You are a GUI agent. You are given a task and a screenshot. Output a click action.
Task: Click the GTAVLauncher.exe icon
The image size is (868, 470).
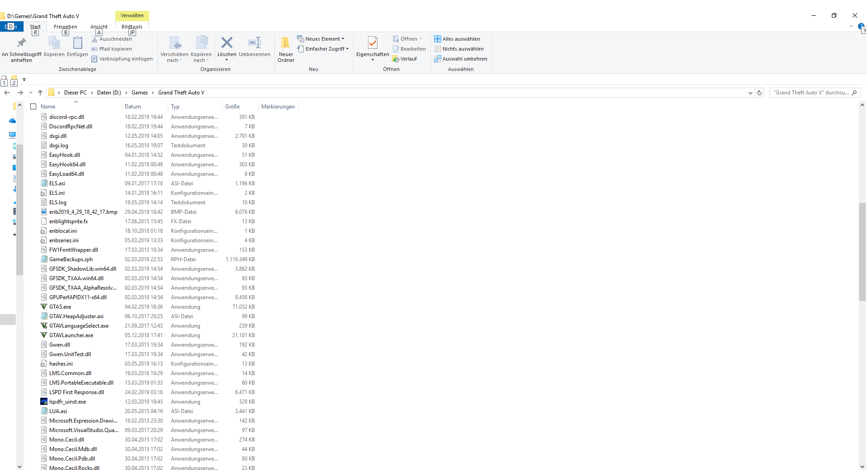(44, 335)
